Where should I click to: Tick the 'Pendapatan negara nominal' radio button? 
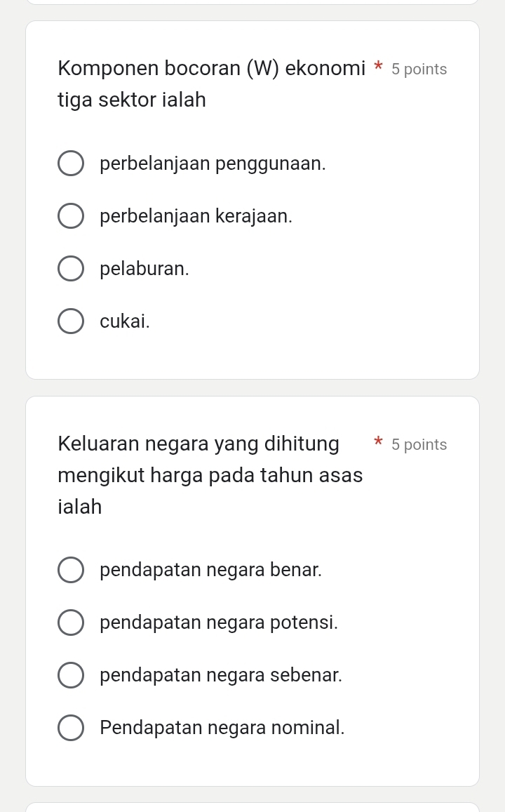70,727
